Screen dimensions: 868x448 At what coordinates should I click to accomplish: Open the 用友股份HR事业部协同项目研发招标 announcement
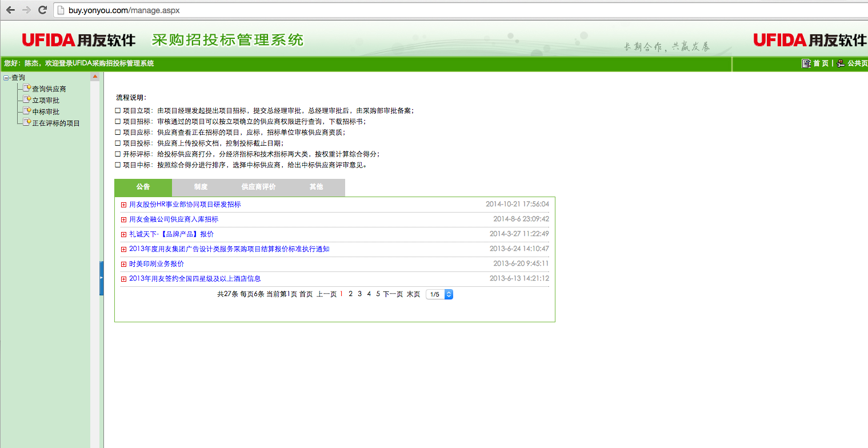[185, 205]
